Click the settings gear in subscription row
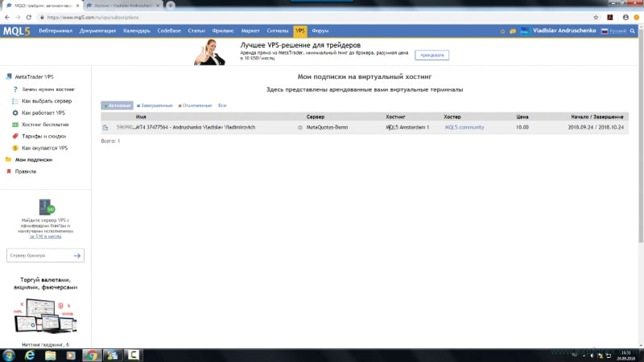This screenshot has height=362, width=644. (x=300, y=128)
